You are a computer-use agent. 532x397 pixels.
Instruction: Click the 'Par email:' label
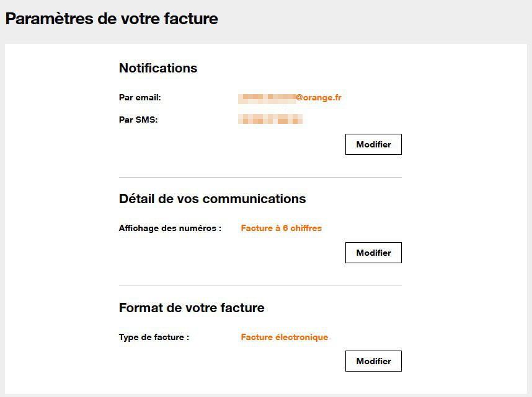[140, 98]
